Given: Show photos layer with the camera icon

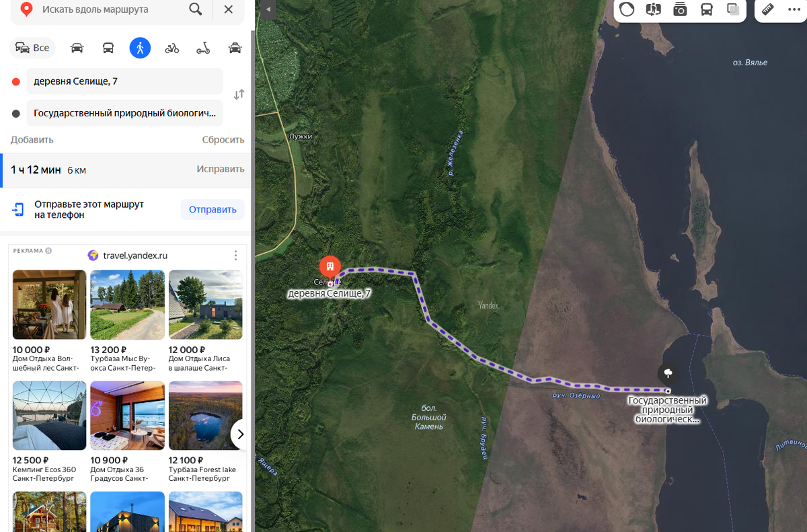Looking at the screenshot, I should [x=680, y=9].
